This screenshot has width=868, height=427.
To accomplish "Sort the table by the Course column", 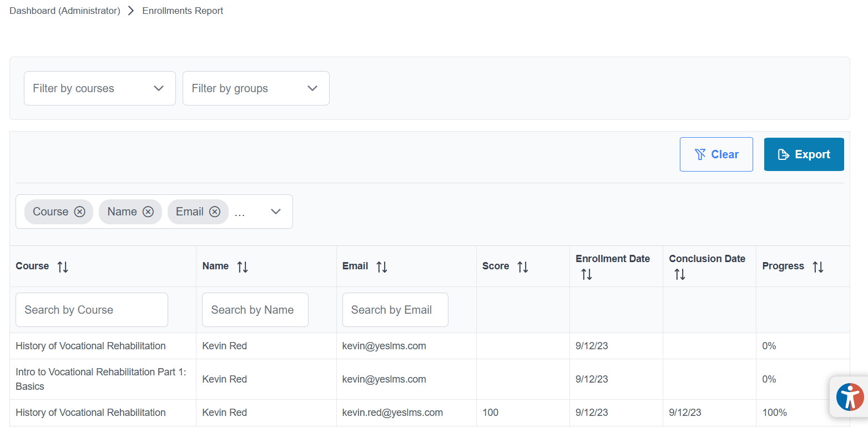I will click(x=62, y=266).
